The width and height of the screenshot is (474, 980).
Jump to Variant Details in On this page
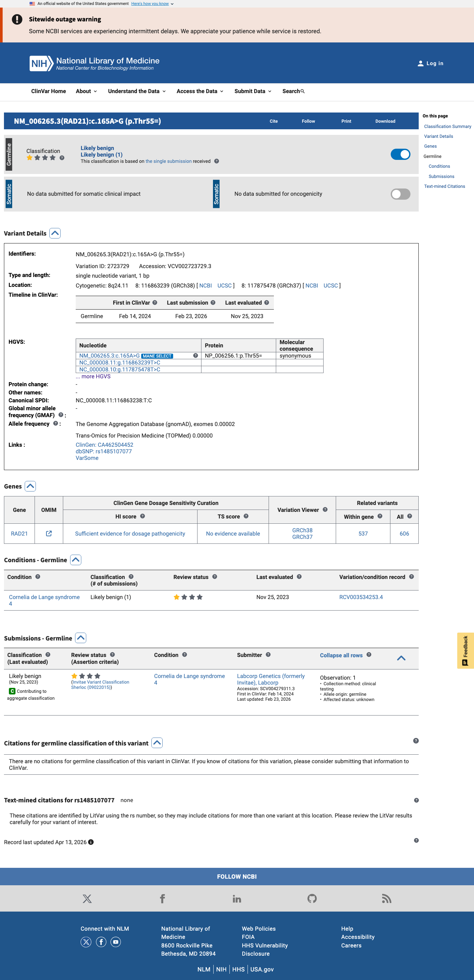tap(438, 136)
